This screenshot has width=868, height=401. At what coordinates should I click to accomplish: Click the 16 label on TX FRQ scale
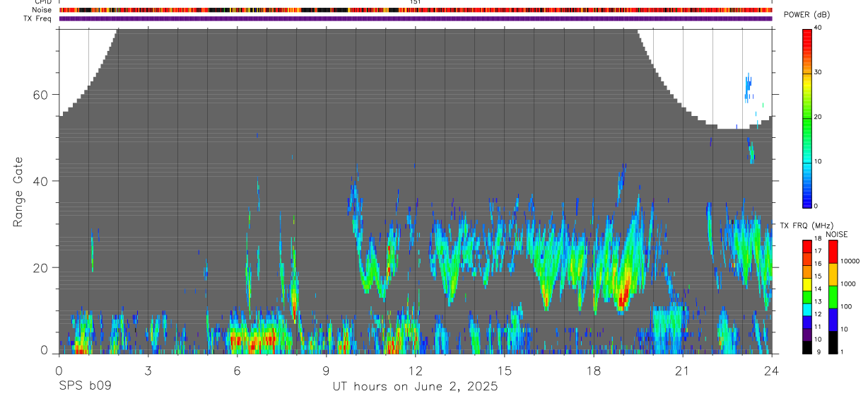818,264
